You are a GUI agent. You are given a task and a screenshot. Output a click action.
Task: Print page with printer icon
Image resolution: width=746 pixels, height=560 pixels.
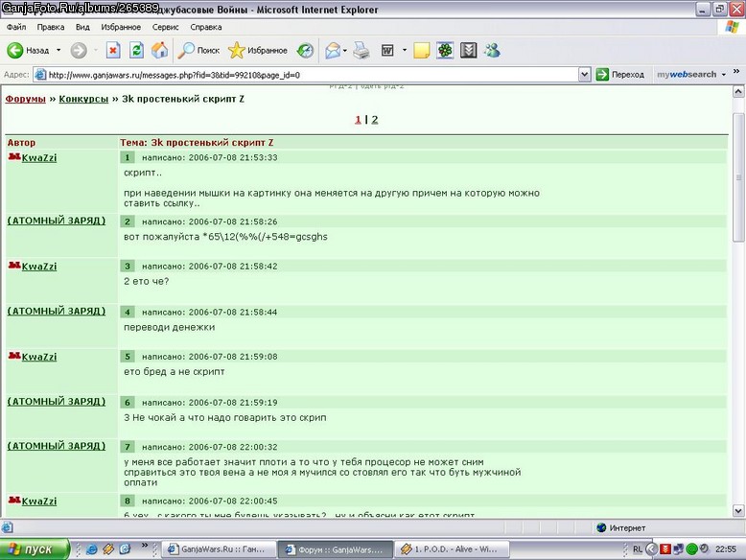click(x=361, y=50)
